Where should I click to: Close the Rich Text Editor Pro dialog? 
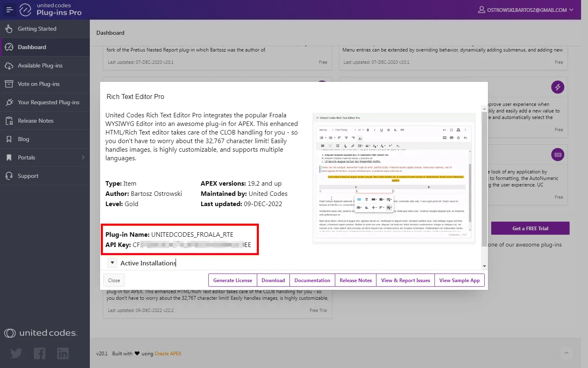click(114, 280)
